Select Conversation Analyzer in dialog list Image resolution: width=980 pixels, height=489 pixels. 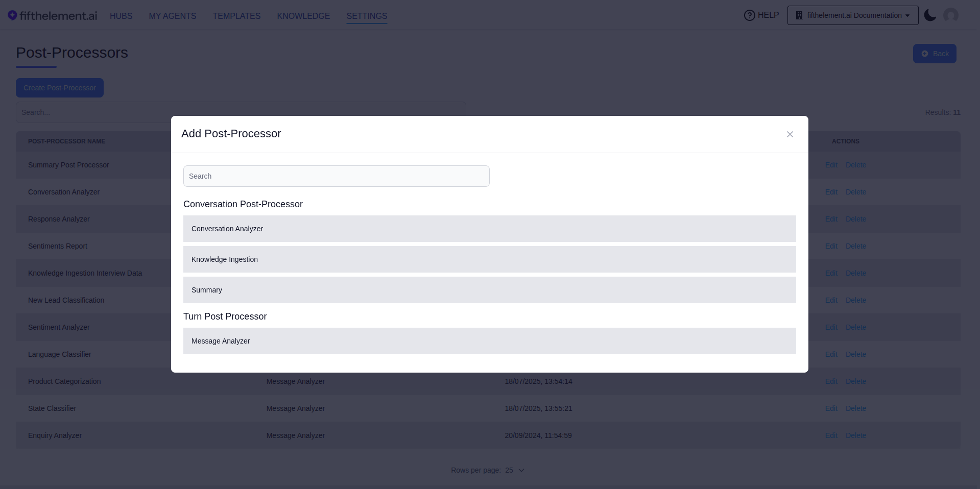[489, 229]
